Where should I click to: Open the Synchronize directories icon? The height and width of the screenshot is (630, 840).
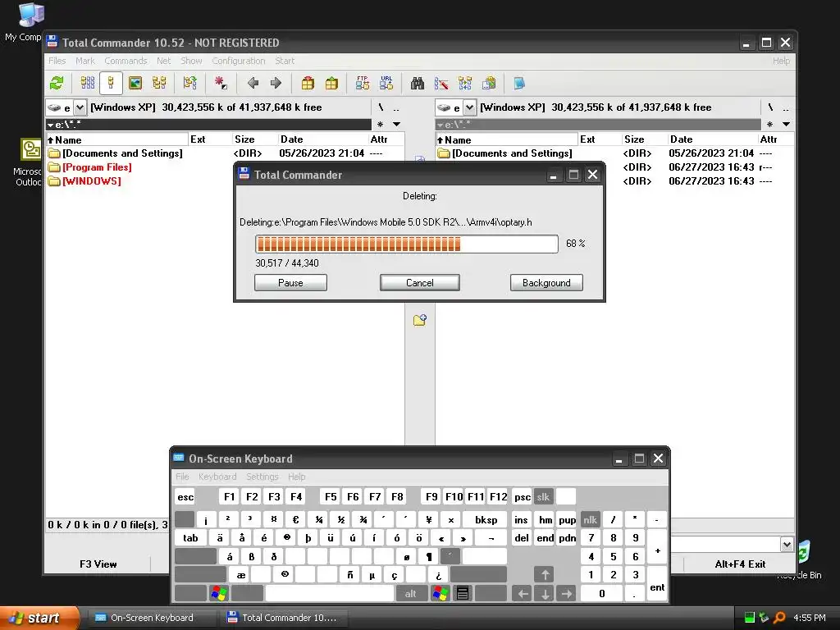(465, 83)
